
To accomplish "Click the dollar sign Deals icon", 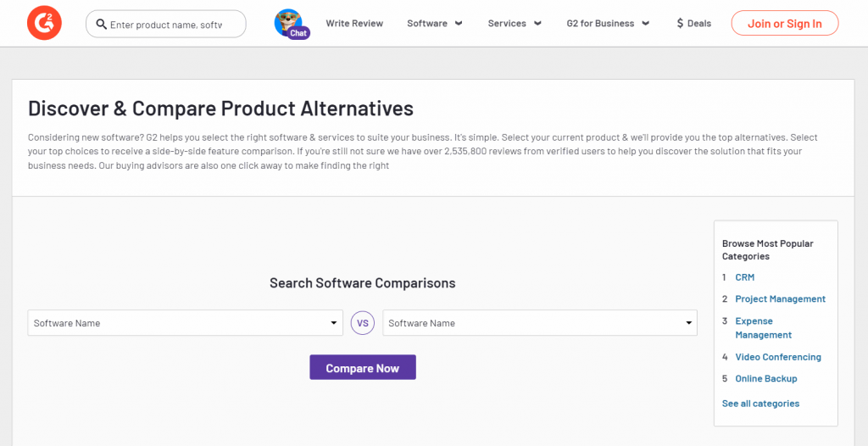I will coord(680,24).
